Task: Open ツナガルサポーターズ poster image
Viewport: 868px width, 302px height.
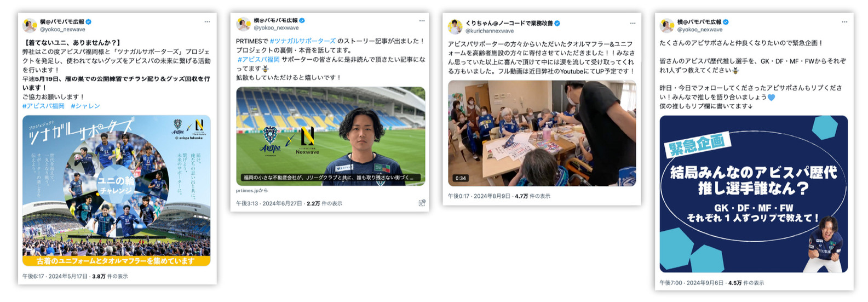Action: pos(116,191)
